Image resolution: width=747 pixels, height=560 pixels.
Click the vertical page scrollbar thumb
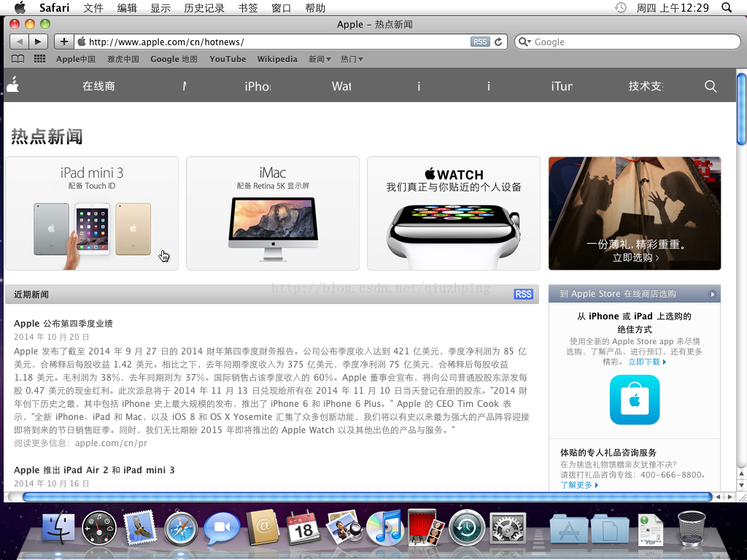[741, 109]
